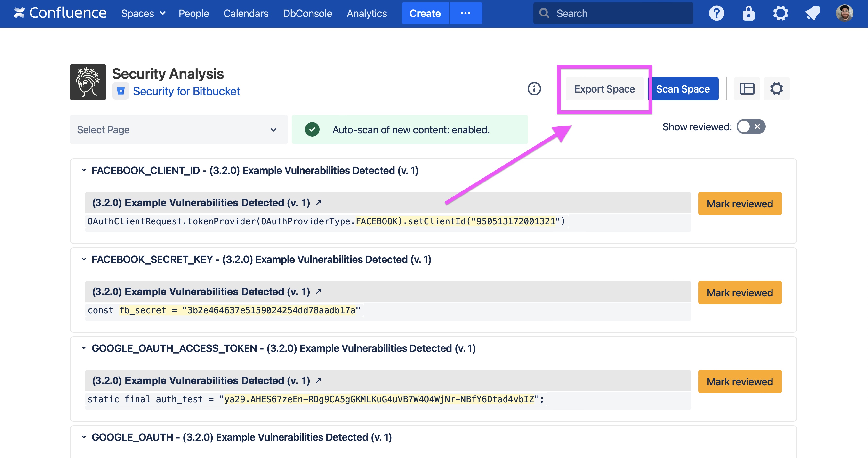Mark the GOOGLE_OAUTH_ACCESS_TOKEN finding reviewed
Image resolution: width=868 pixels, height=458 pixels.
point(740,382)
